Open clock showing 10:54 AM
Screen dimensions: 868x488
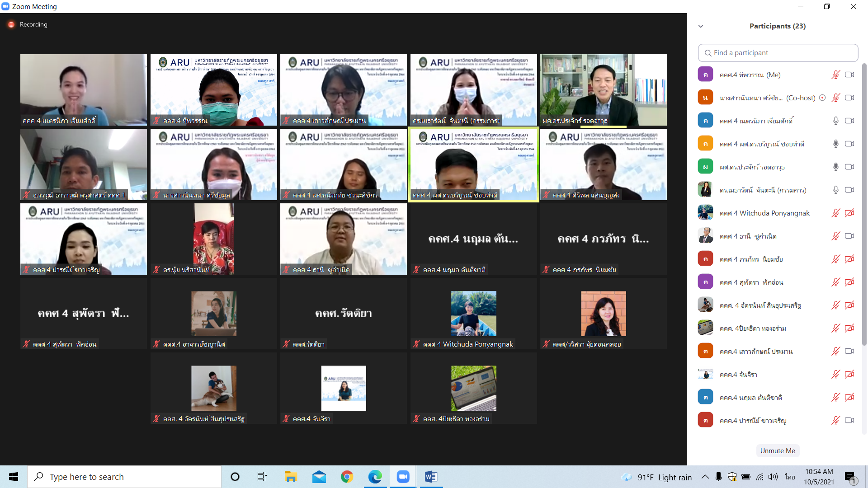[x=819, y=477]
